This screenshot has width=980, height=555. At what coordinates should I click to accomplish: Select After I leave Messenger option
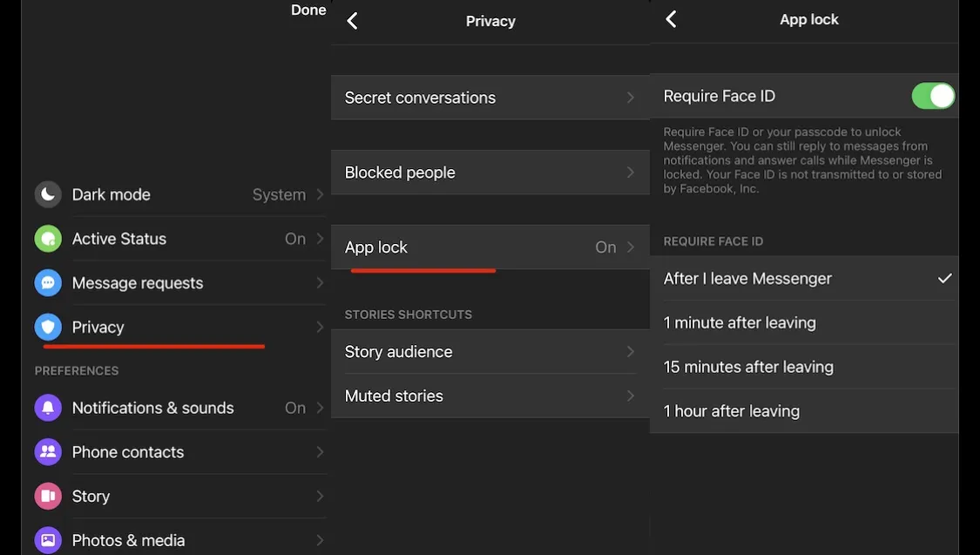[804, 279]
